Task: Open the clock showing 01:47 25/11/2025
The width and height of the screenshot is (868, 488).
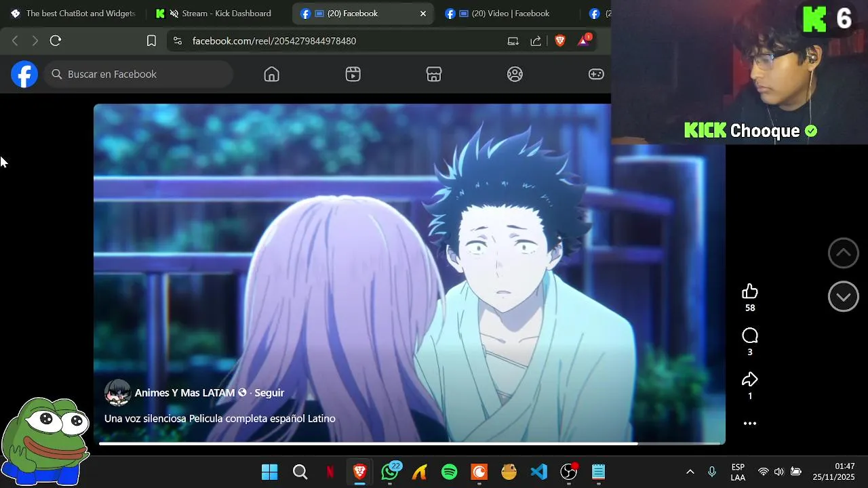Action: coord(835,472)
